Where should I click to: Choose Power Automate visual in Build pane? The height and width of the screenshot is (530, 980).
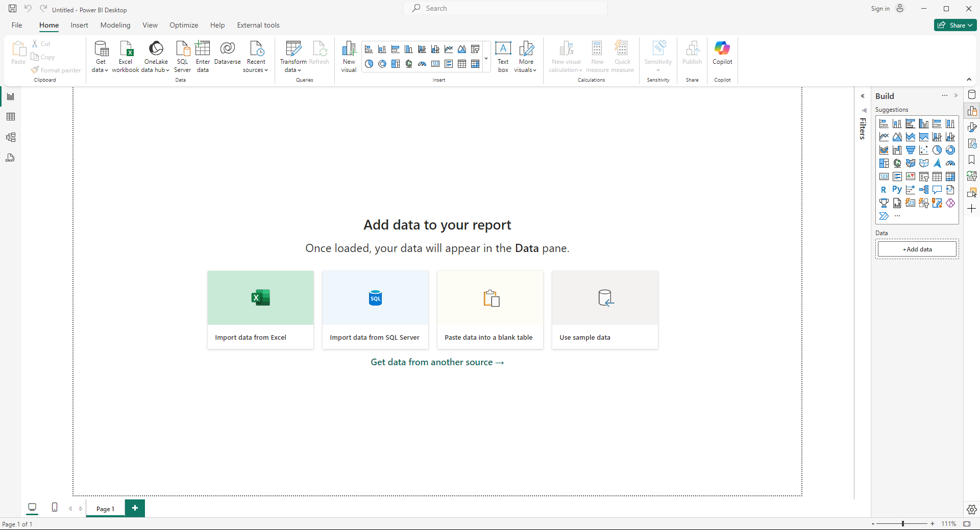coord(884,216)
